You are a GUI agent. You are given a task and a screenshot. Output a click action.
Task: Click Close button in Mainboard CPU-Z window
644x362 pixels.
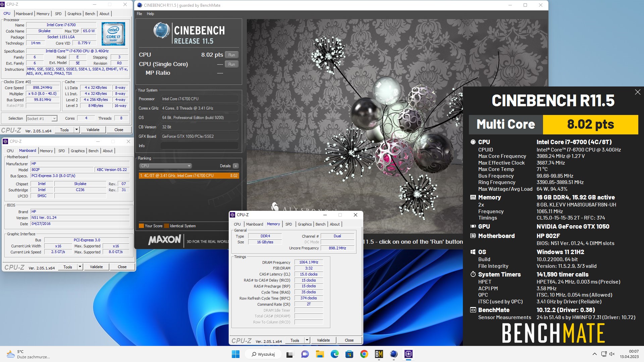coord(122,267)
